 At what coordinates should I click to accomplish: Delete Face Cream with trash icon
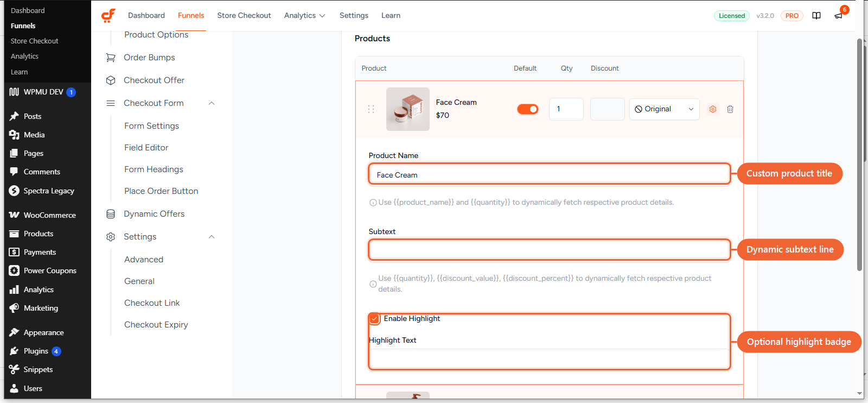pos(730,109)
